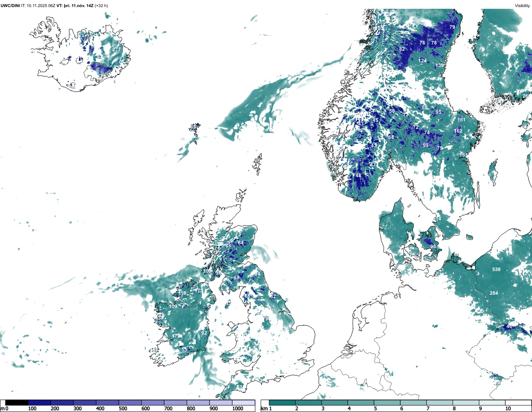Click the '54' value in western Norway
This screenshot has width=532, height=412.
click(372, 111)
